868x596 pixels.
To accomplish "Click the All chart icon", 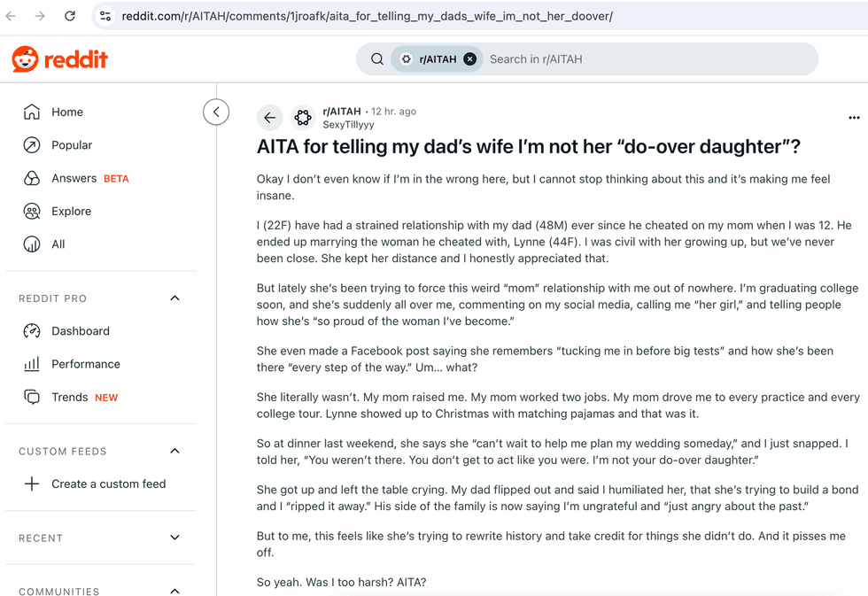I will 32,244.
